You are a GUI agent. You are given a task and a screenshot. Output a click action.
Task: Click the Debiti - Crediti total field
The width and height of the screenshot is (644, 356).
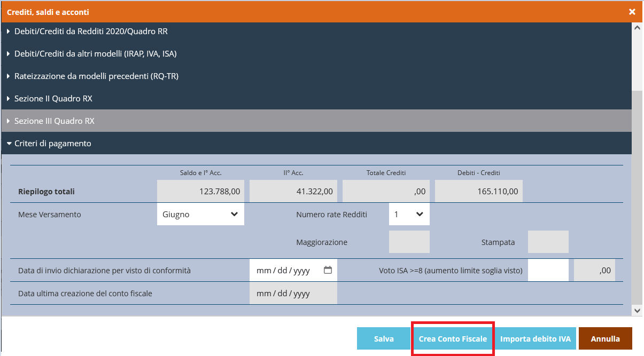click(x=478, y=191)
